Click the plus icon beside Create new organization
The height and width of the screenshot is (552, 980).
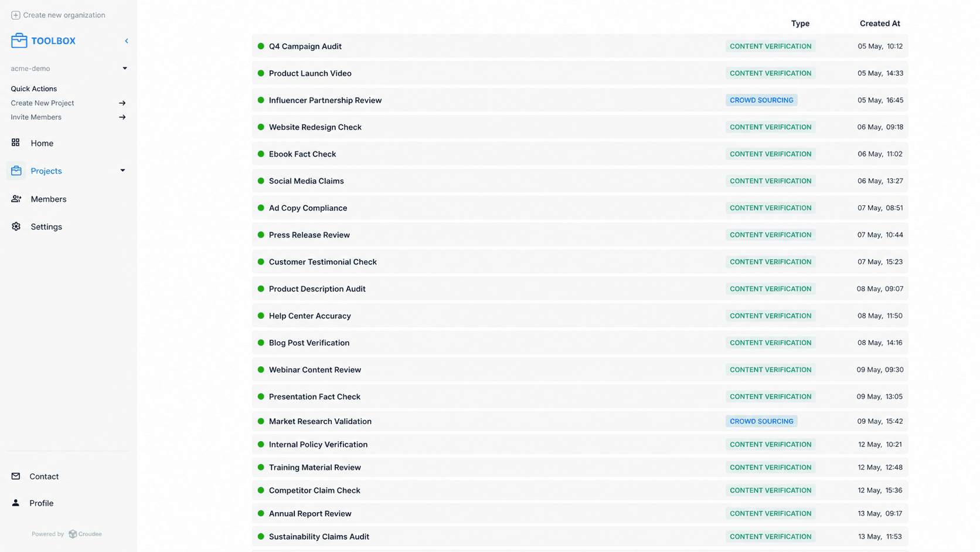tap(16, 15)
